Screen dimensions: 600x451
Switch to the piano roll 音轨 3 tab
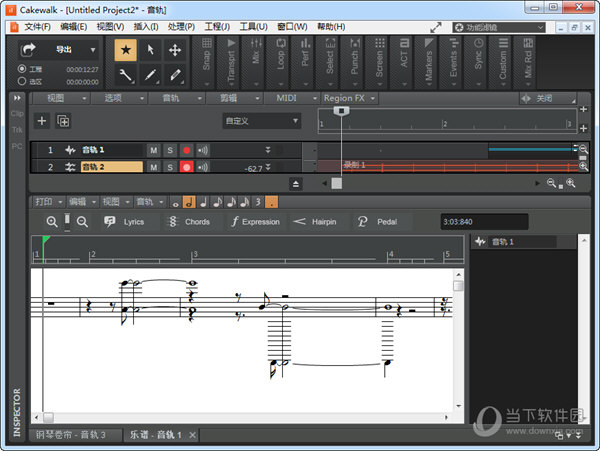coord(75,435)
